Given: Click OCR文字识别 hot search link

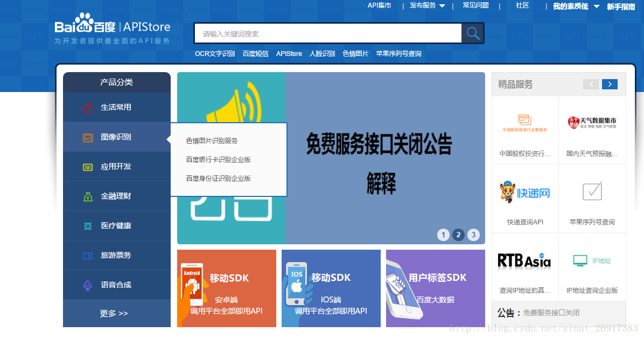Looking at the screenshot, I should coord(215,54).
